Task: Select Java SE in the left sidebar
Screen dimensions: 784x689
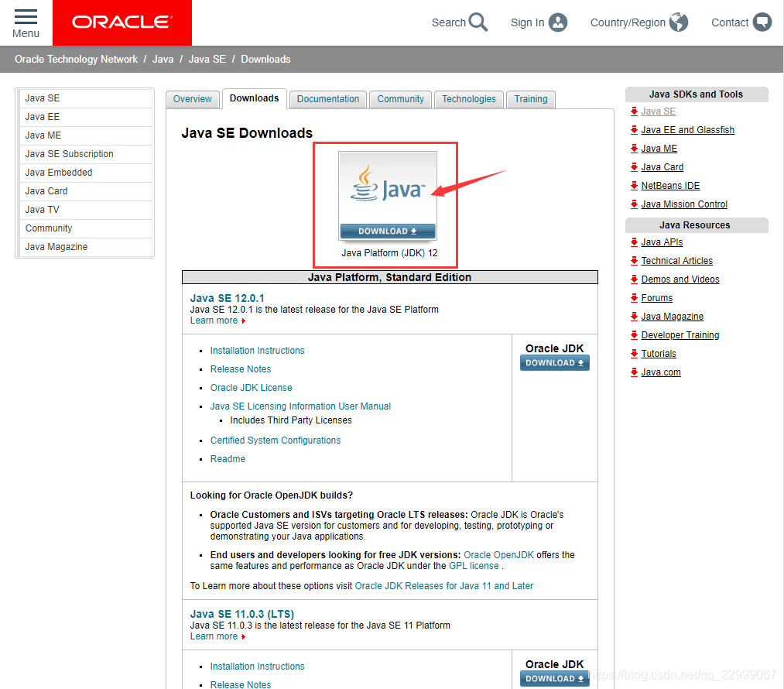Action: tap(85, 98)
